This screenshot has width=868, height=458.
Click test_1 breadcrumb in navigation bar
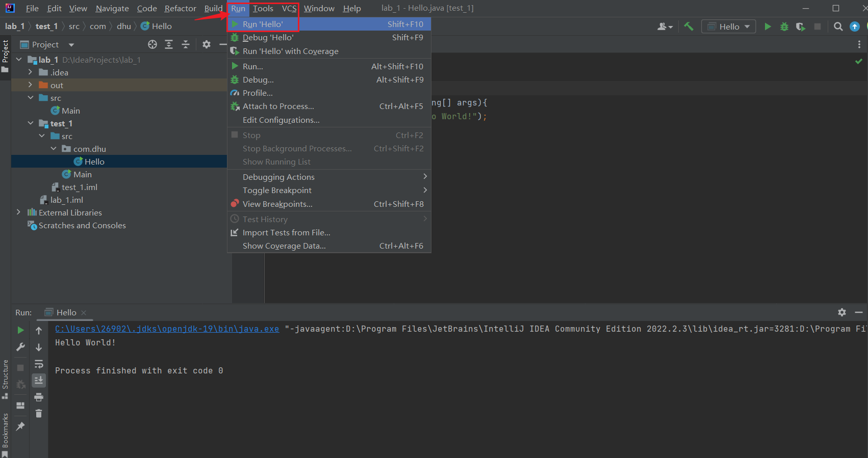point(46,26)
